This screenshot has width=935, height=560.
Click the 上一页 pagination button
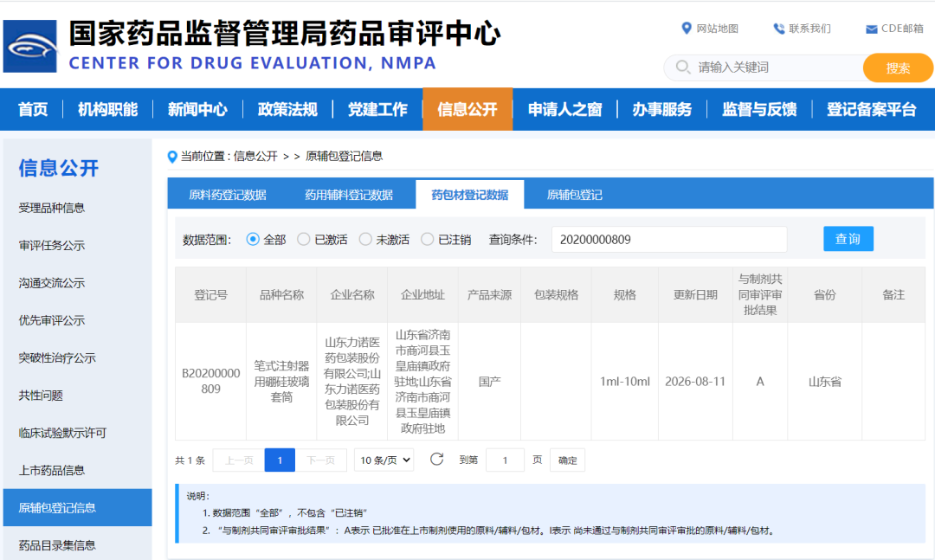click(239, 460)
